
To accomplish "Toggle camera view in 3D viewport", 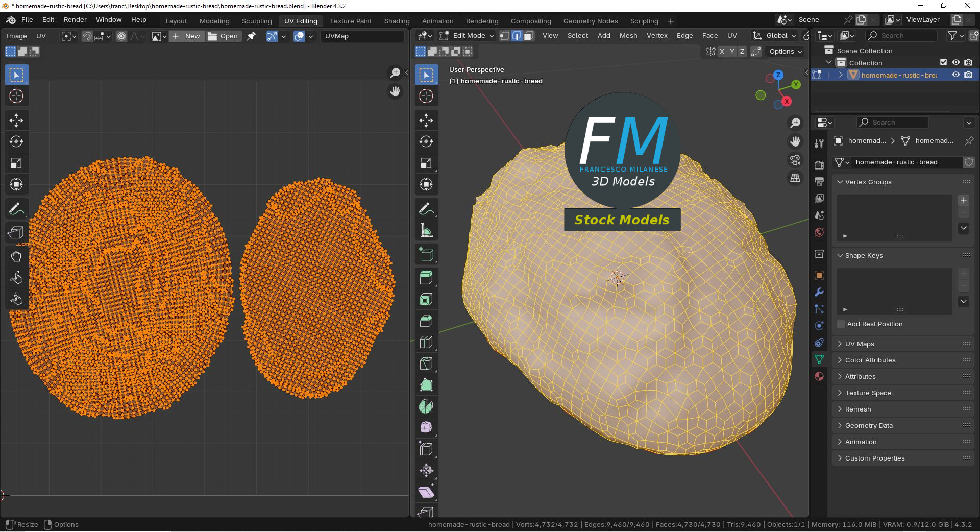I will tap(795, 160).
